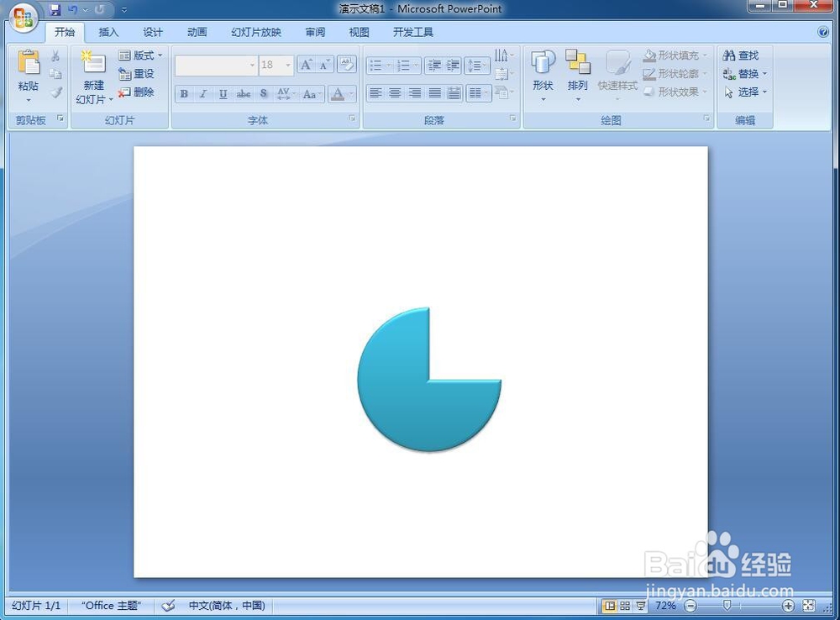Screen dimensions: 840x620
Task: Click the 删除 (Delete) button
Action: 139,92
